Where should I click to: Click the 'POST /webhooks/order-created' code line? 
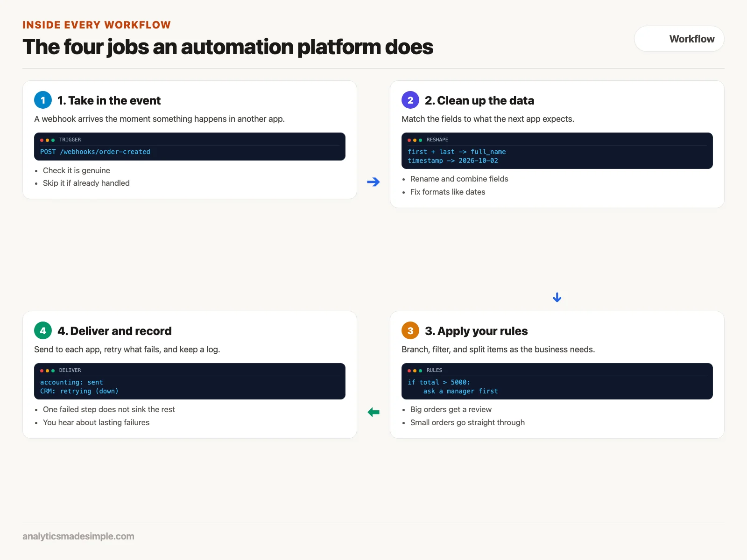coord(95,152)
